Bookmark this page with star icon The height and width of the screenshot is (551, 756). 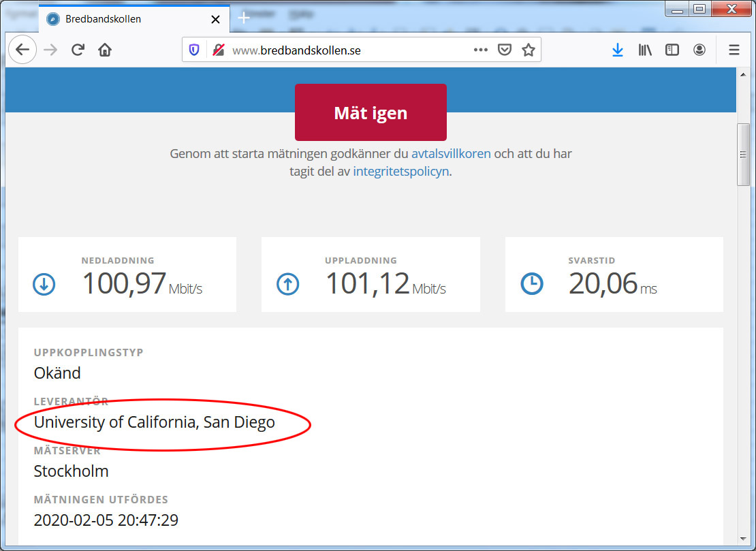tap(528, 50)
